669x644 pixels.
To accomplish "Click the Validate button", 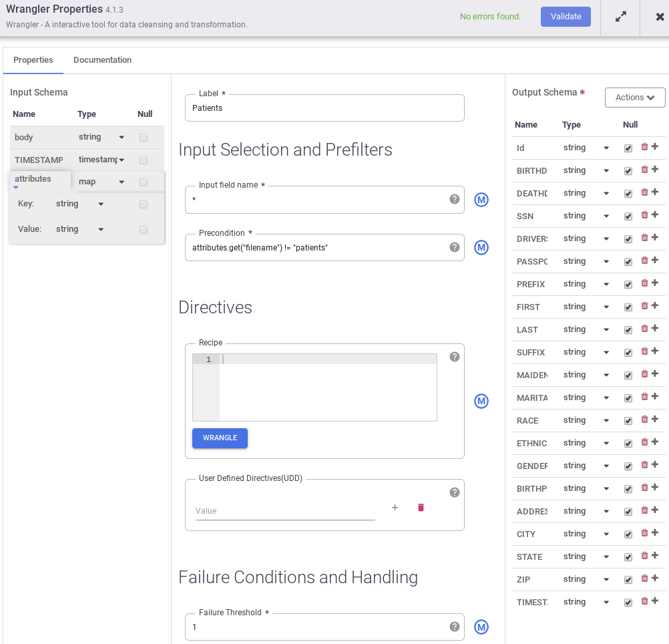I will 566,17.
